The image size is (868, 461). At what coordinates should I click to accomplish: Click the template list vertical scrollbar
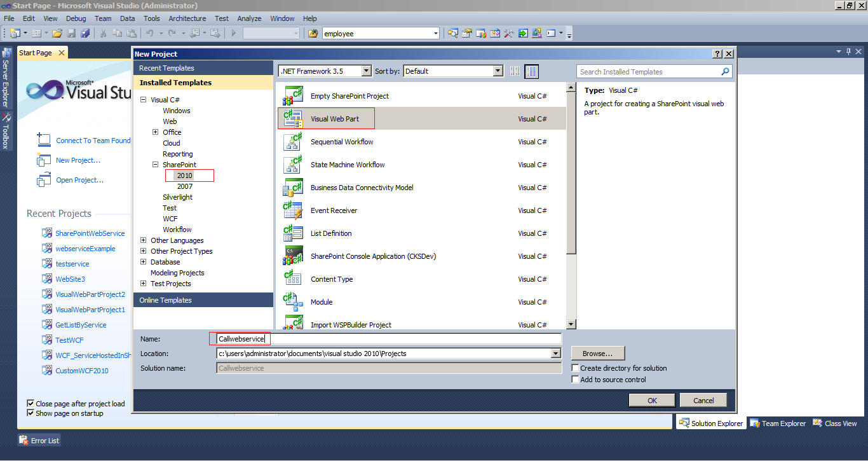point(571,205)
